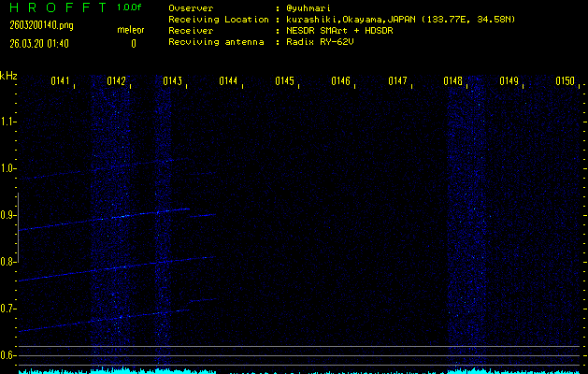Click the 0150 time marker

[565, 81]
